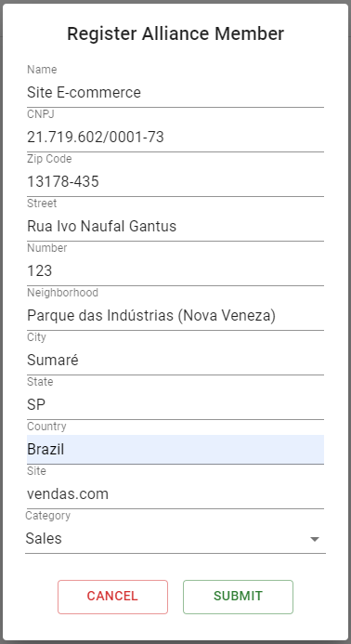Viewport: 351px width, 644px height.
Task: Click the Category label text
Action: (47, 516)
